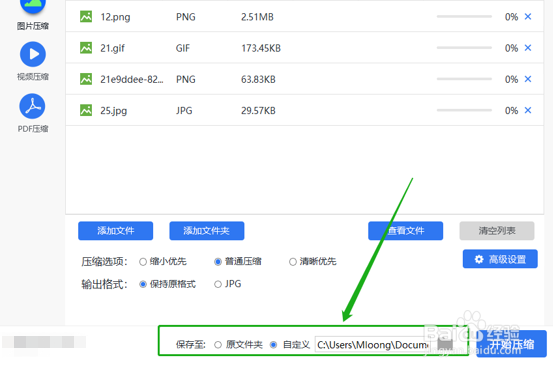Screen dimensions: 553x370
Task: Click the 173.45KB size value
Action: (261, 48)
